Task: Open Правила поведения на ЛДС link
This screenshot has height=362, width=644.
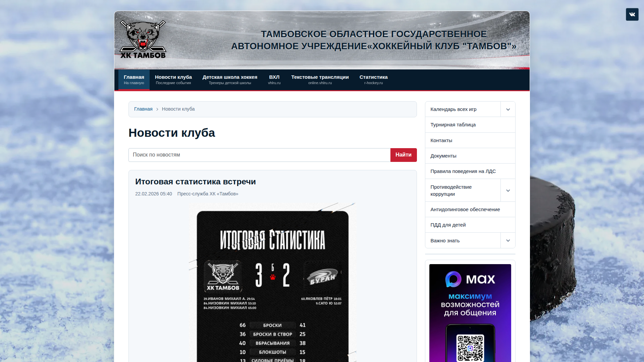Action: click(x=470, y=171)
